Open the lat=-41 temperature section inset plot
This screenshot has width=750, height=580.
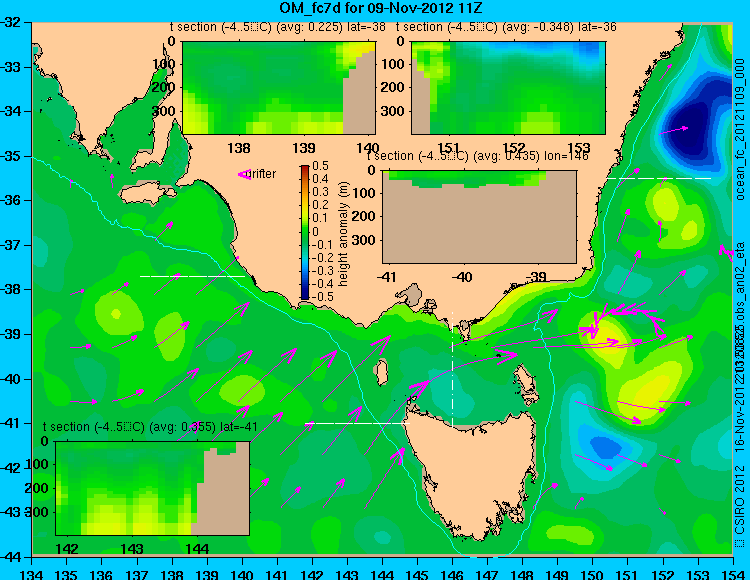pos(152,488)
